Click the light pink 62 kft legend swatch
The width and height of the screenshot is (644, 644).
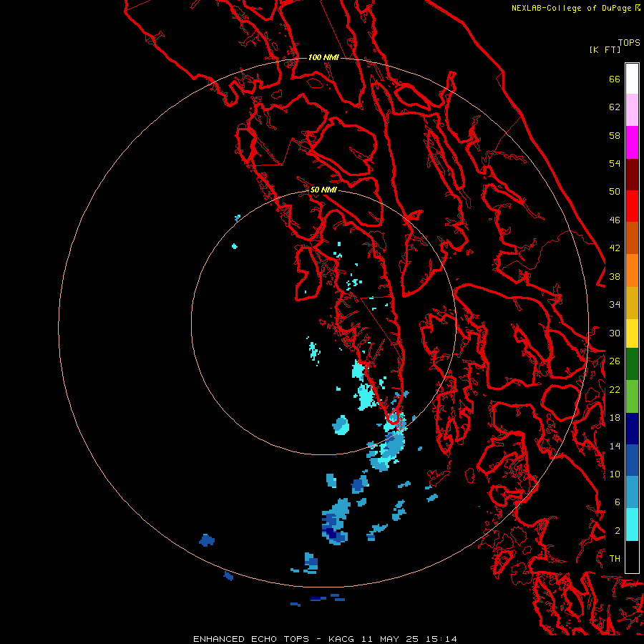pos(632,110)
